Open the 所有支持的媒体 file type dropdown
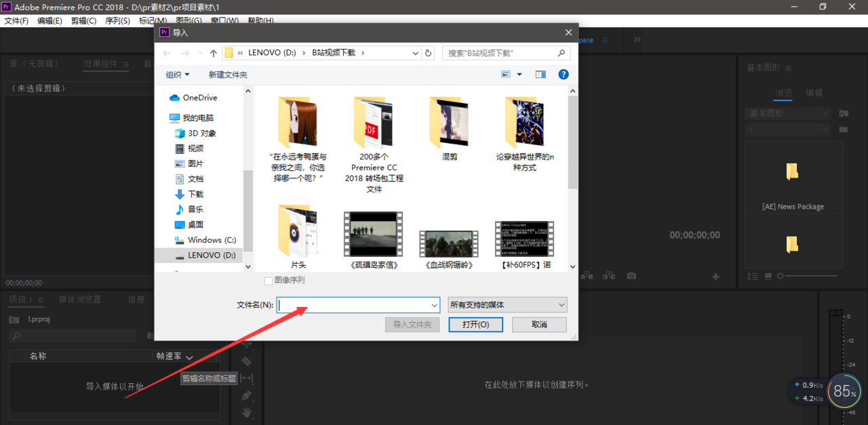This screenshot has width=868, height=425. point(507,305)
